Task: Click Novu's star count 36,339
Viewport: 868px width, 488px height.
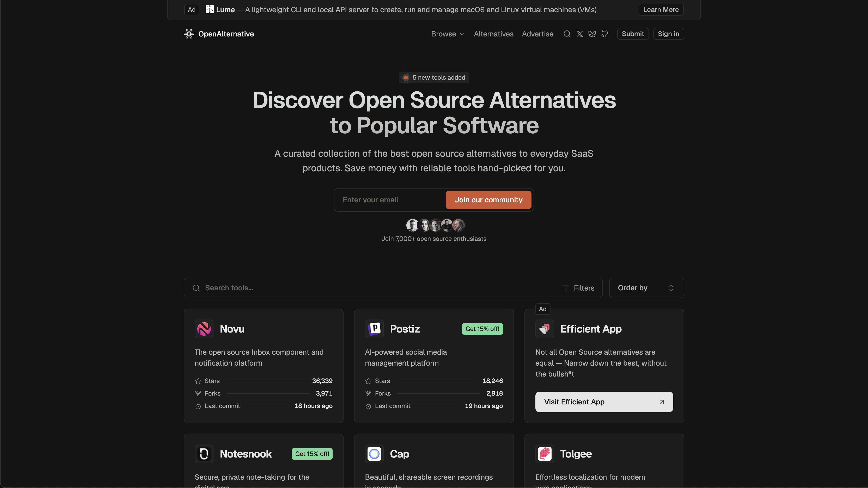Action: point(322,381)
